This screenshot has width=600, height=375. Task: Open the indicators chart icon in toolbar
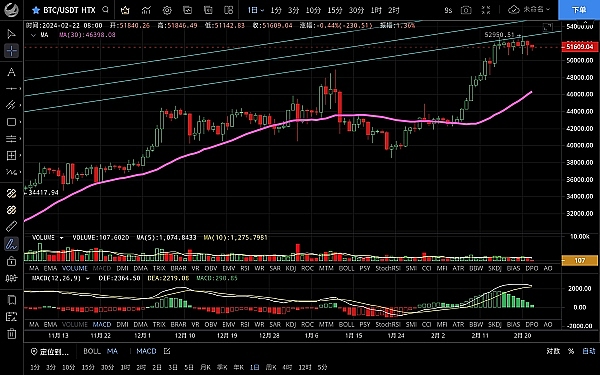[x=146, y=10]
